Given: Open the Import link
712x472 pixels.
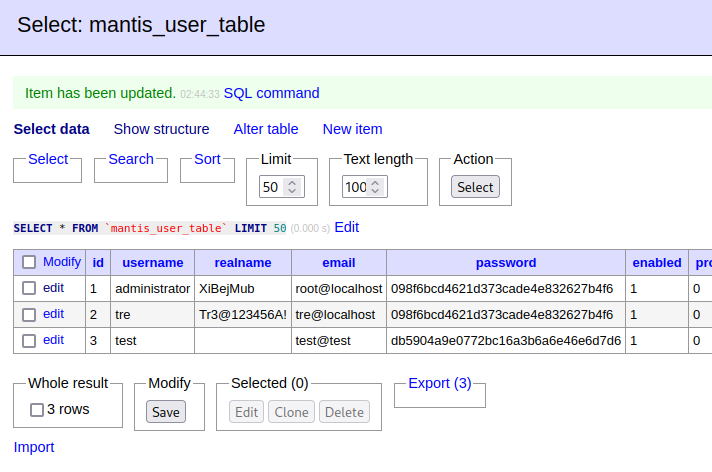Looking at the screenshot, I should click(x=34, y=447).
